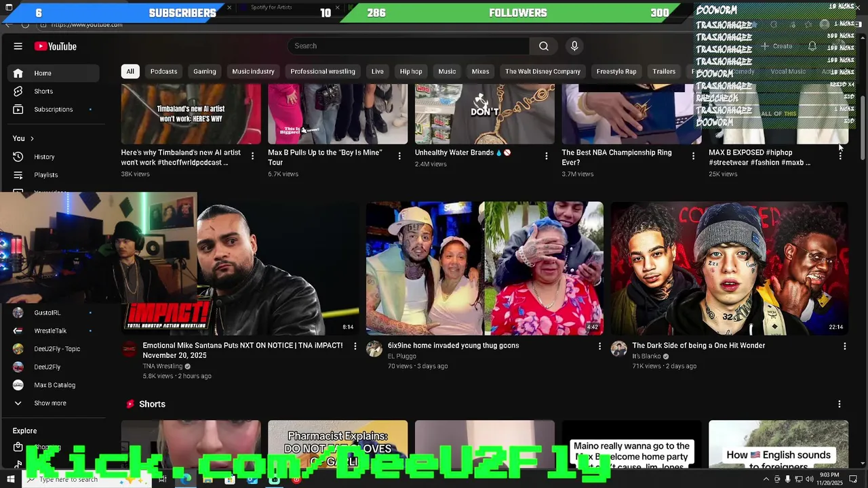Image resolution: width=868 pixels, height=488 pixels.
Task: Open Playlists in the sidebar
Action: point(54,175)
